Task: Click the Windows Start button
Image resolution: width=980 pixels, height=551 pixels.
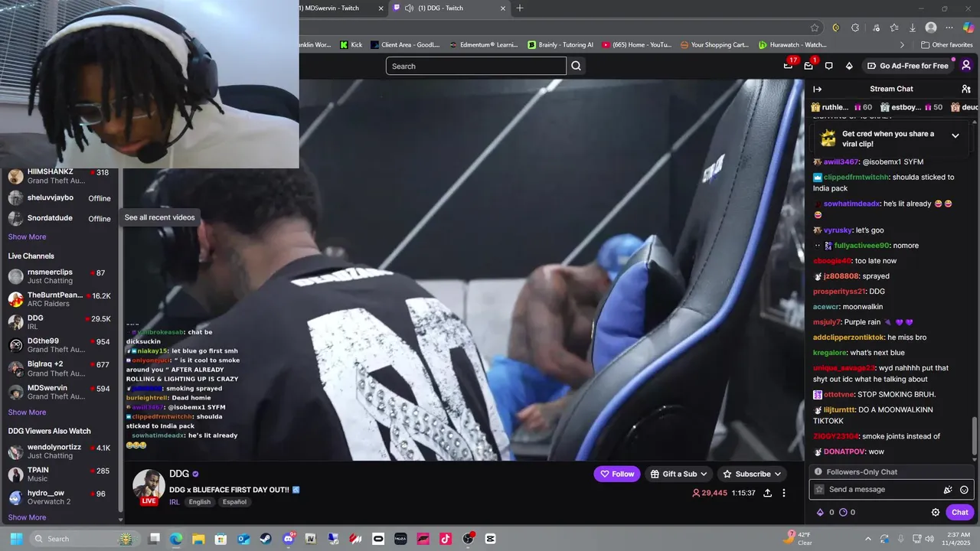Action: pyautogui.click(x=16, y=539)
